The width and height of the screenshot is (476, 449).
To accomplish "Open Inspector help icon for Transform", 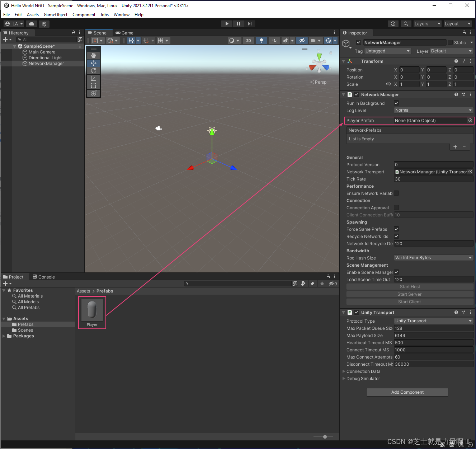I will click(x=456, y=61).
